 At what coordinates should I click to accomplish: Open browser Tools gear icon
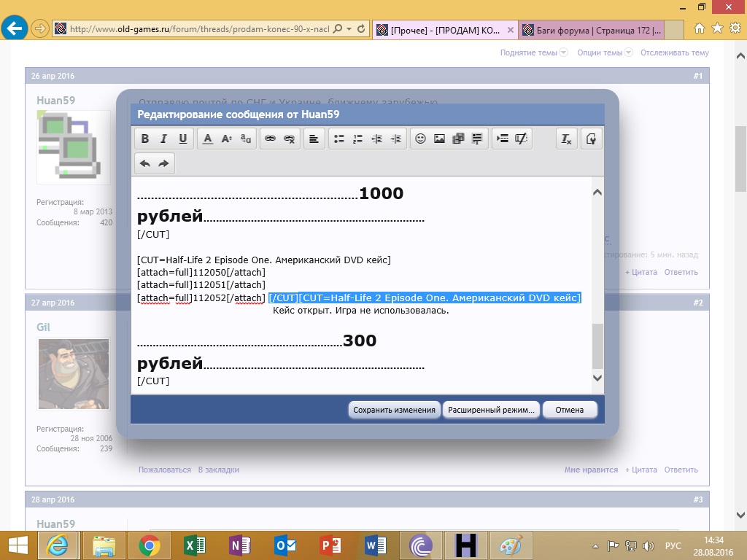pos(735,28)
